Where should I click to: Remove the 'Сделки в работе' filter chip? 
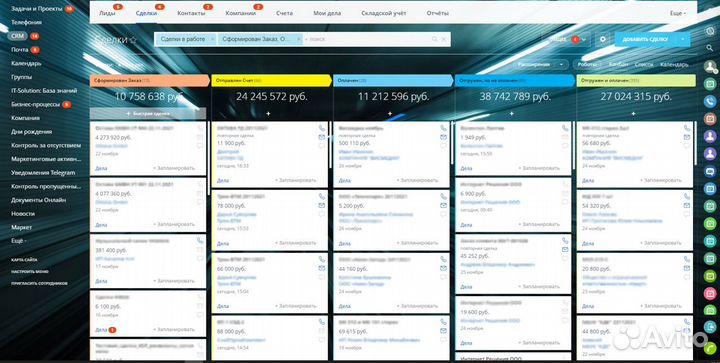212,39
